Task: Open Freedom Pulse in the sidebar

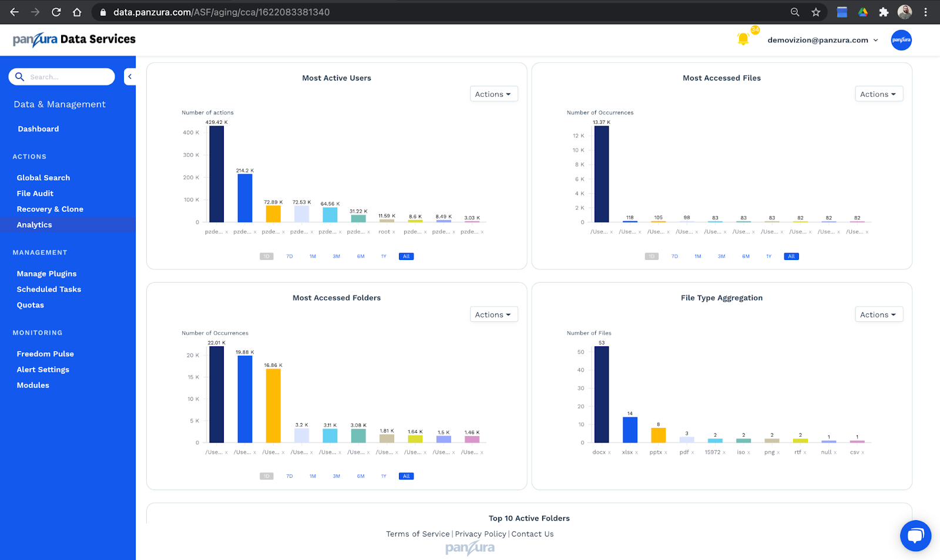Action: tap(45, 354)
